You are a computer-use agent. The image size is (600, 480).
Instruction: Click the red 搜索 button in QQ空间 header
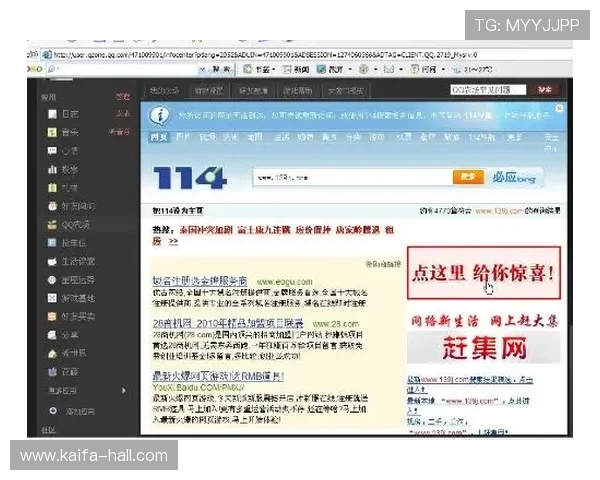tap(544, 90)
